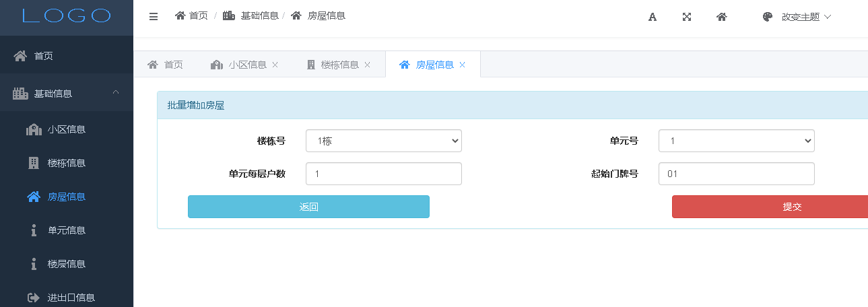
Task: Click the home icon in top toolbar
Action: tap(721, 17)
